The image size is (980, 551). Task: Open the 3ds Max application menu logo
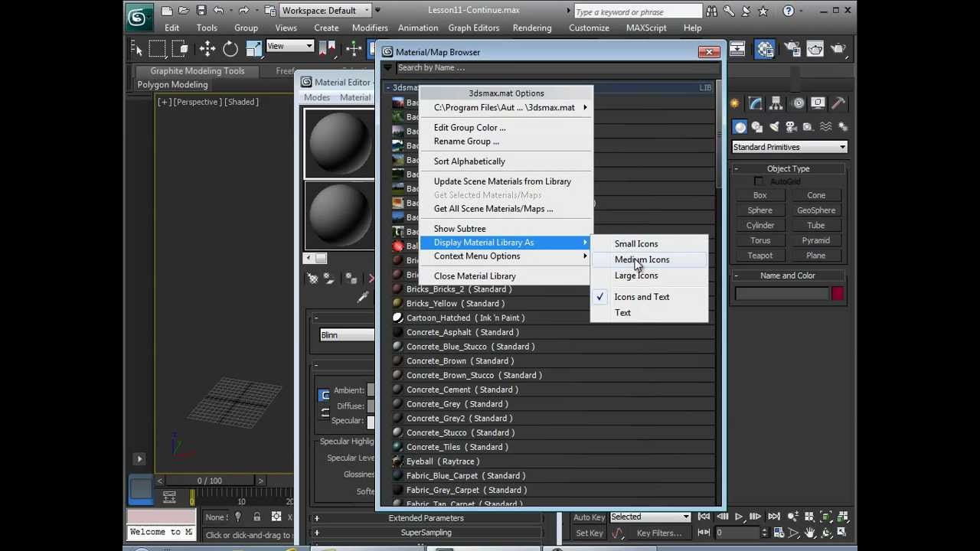click(138, 17)
